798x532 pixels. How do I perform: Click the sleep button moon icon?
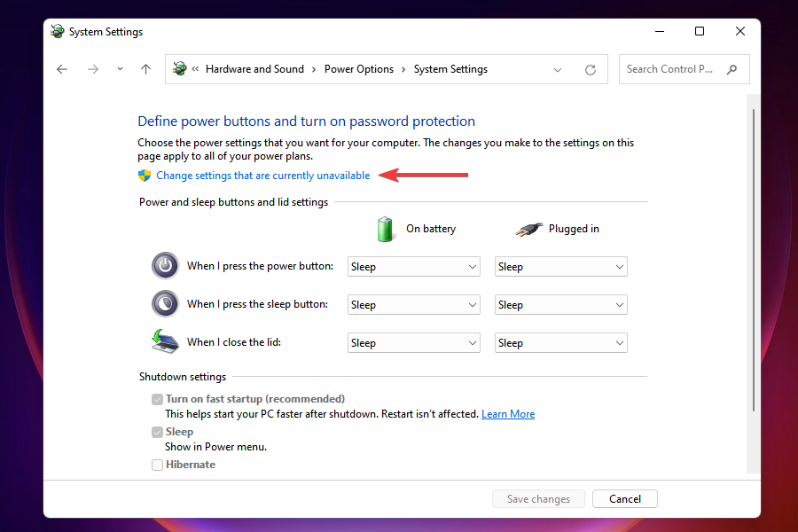[165, 304]
